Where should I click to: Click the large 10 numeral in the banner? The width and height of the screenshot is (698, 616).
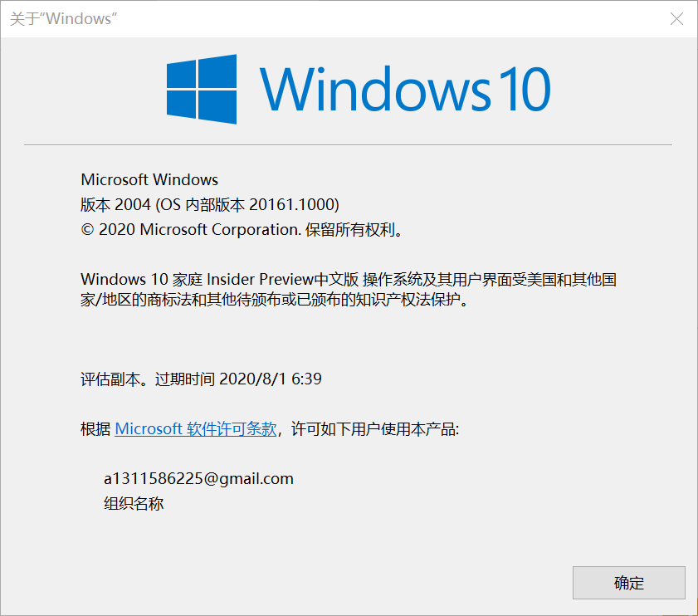click(x=525, y=89)
